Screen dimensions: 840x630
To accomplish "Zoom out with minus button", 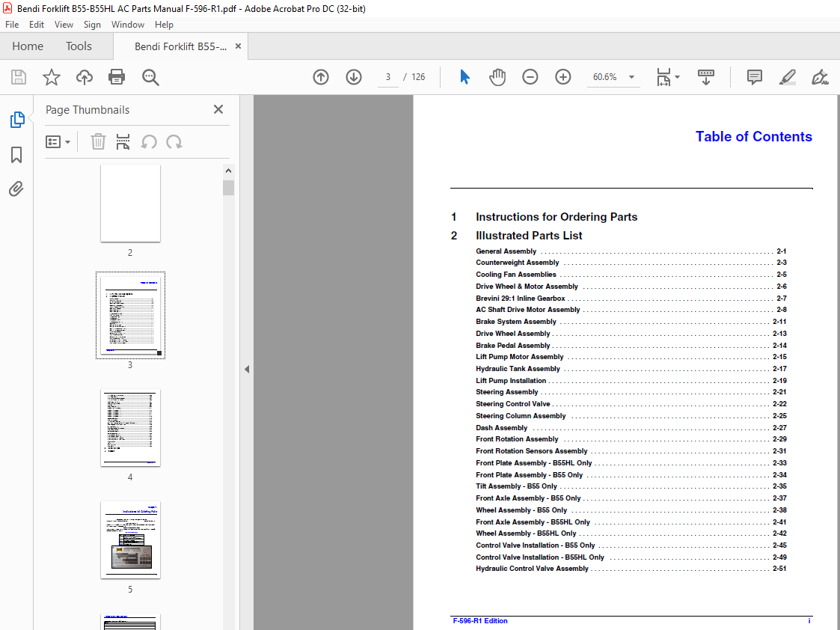I will [530, 77].
